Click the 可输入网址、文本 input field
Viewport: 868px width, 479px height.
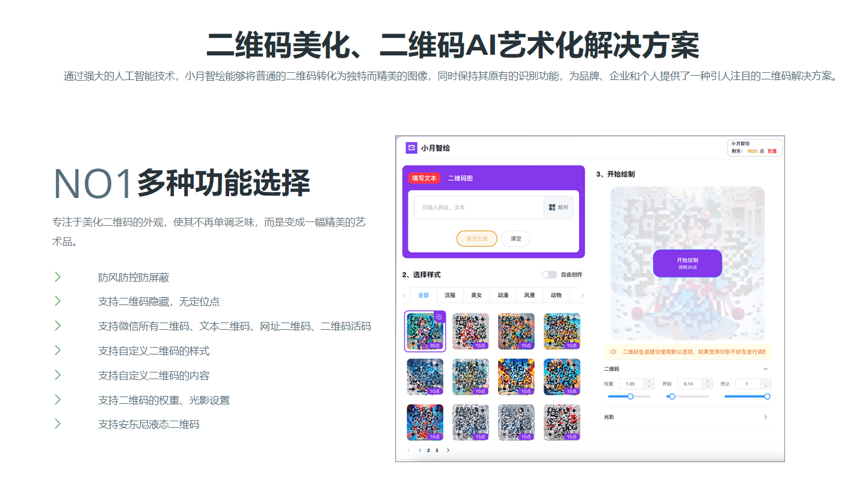tap(478, 207)
